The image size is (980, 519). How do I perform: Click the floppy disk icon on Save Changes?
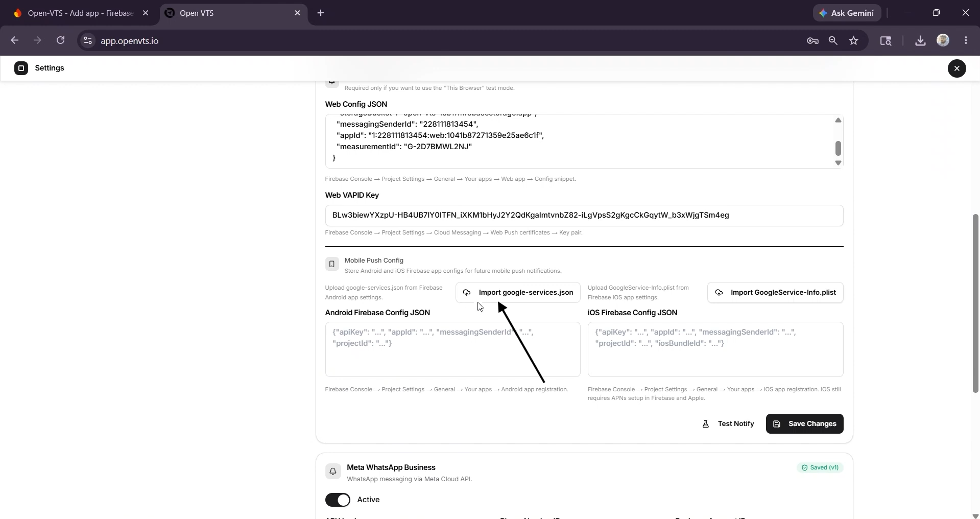tap(777, 424)
